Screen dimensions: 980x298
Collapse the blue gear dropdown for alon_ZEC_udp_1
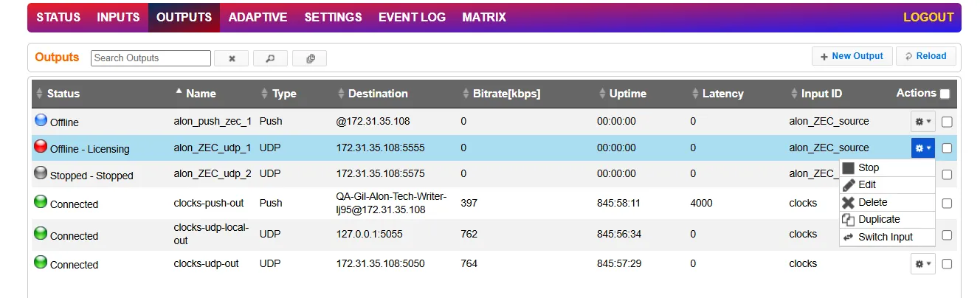click(922, 148)
